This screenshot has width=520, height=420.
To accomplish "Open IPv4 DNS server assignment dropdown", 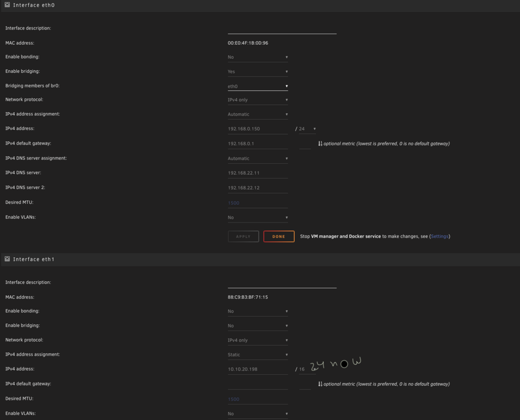I will coord(258,159).
